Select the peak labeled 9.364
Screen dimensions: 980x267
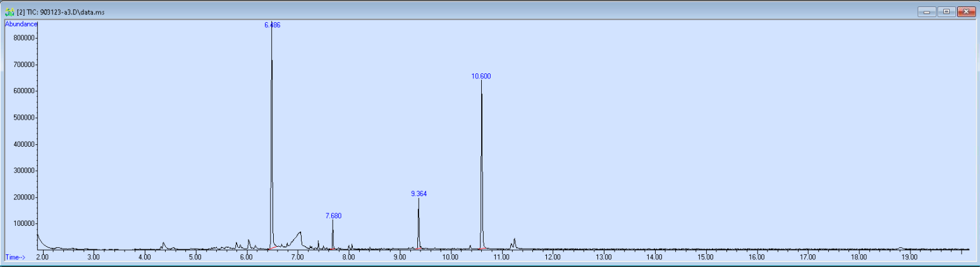419,194
